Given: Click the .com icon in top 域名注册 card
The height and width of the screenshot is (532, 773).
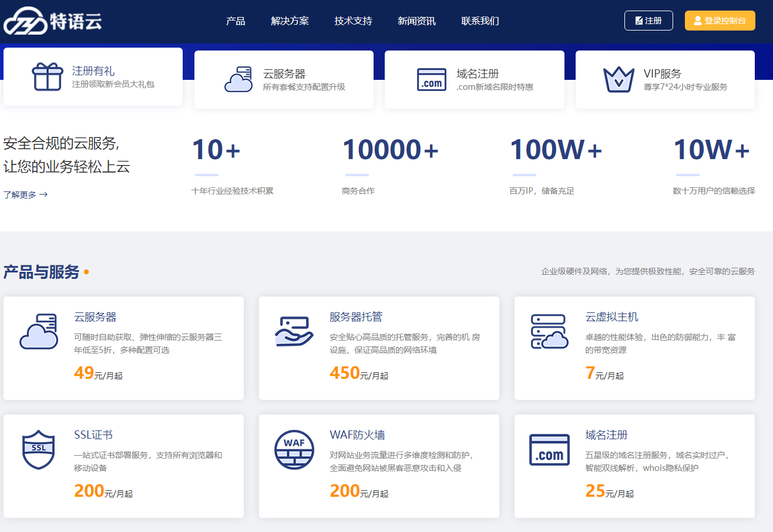Looking at the screenshot, I should pyautogui.click(x=432, y=79).
